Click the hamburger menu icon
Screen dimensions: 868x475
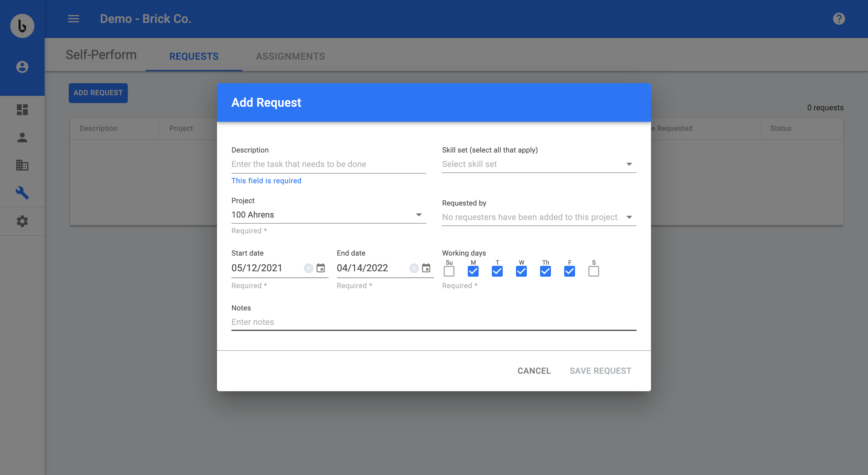pyautogui.click(x=74, y=19)
